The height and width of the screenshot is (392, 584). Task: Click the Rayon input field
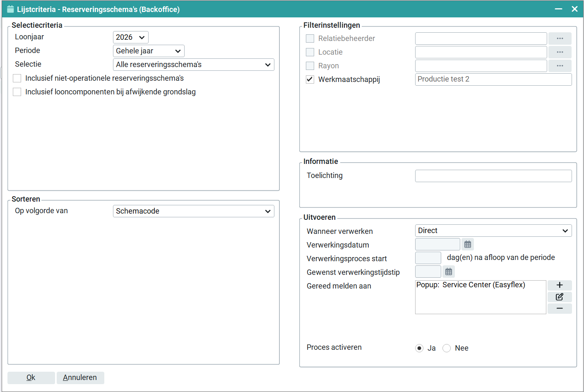point(481,66)
